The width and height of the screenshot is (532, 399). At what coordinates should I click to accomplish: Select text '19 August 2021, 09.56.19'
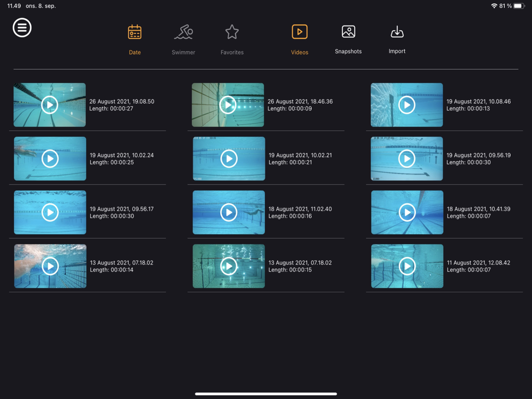pyautogui.click(x=479, y=155)
